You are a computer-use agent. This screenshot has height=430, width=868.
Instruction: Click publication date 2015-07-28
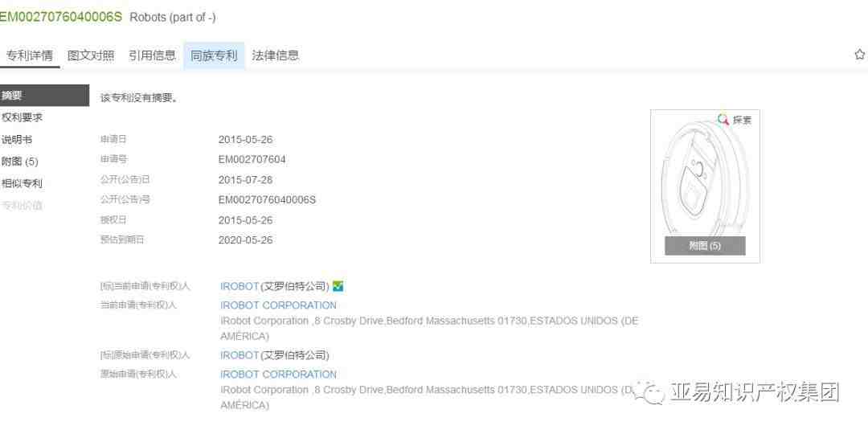pyautogui.click(x=245, y=180)
